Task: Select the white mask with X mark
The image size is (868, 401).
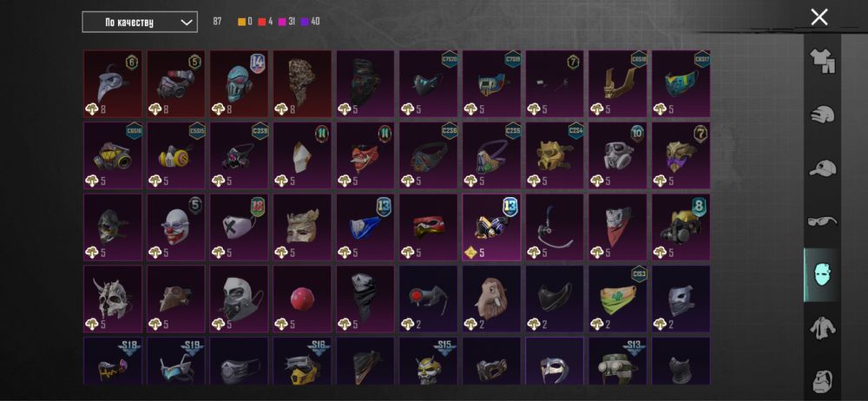Action: click(x=239, y=227)
